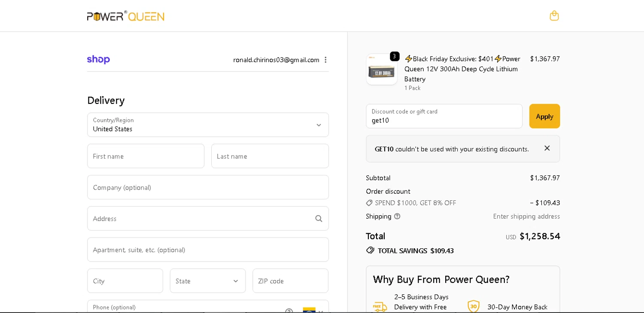Click the Apply discount button
Screen dimensions: 644x313
[544, 116]
